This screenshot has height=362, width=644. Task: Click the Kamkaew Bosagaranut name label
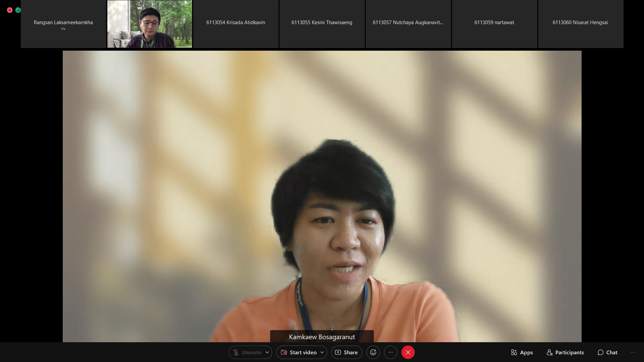tap(322, 337)
